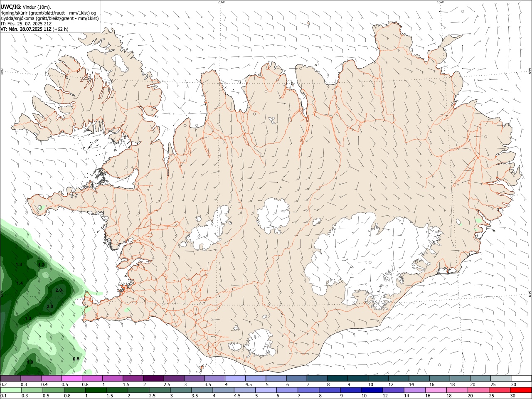The width and height of the screenshot is (532, 399).
Task: Click the 'VT: Mán. 28.07.2025 11Z (+62 h)' line
Action: (x=34, y=29)
